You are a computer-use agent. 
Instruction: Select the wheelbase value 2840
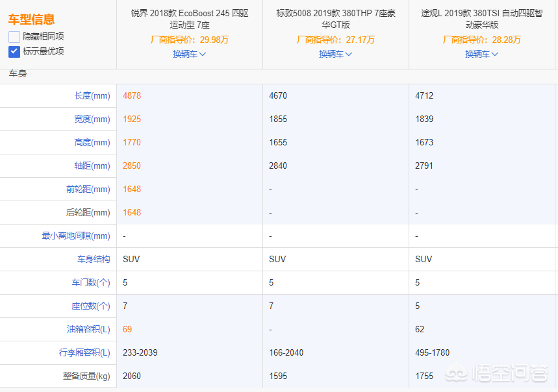[x=278, y=166]
